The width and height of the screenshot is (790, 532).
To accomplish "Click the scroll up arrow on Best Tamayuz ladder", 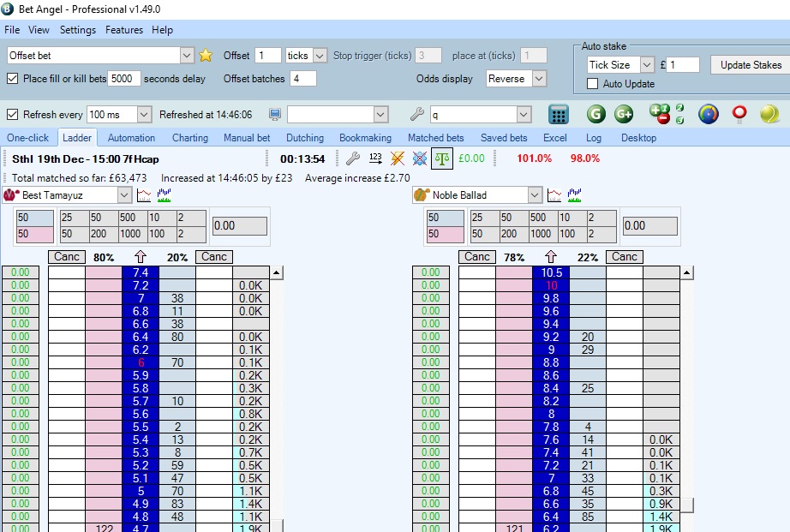I will click(x=277, y=273).
